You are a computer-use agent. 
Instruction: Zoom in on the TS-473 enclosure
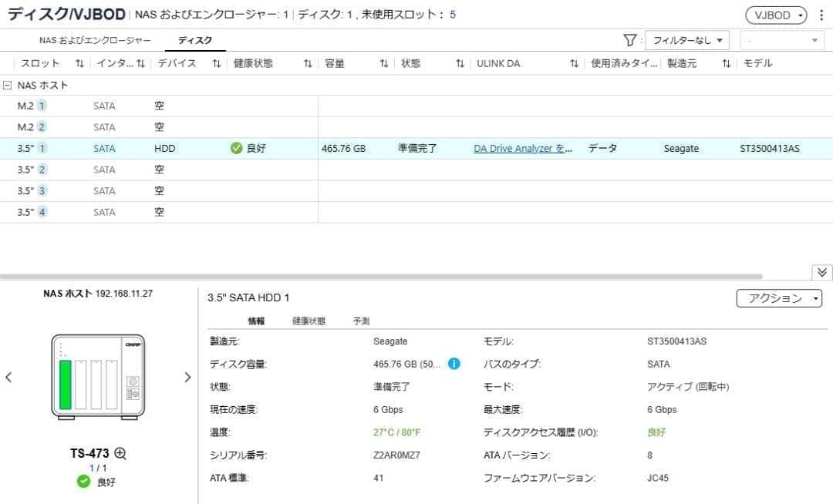[120, 454]
